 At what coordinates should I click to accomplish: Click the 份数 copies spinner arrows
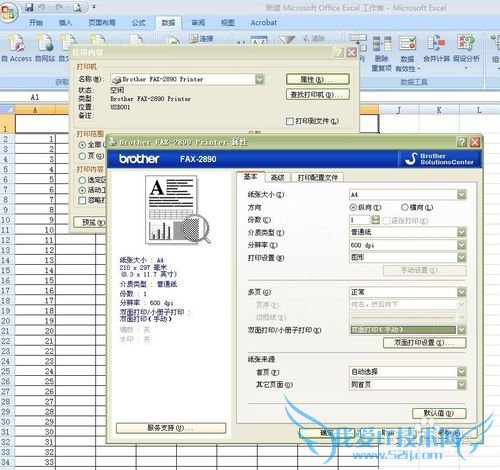point(376,220)
